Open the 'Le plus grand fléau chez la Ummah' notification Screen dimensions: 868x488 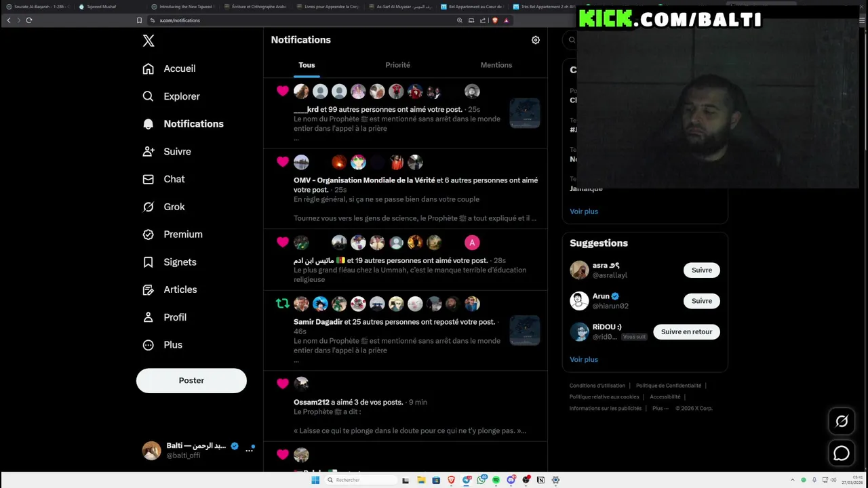406,260
